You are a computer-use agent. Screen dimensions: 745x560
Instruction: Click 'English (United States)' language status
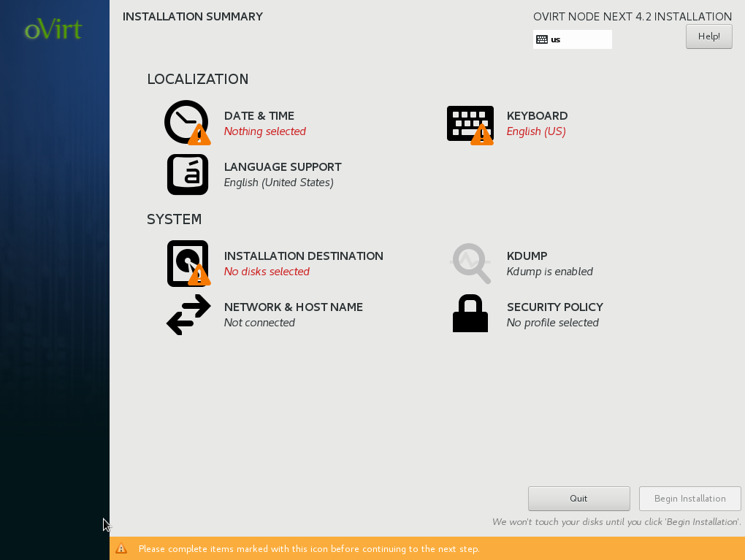coord(278,183)
